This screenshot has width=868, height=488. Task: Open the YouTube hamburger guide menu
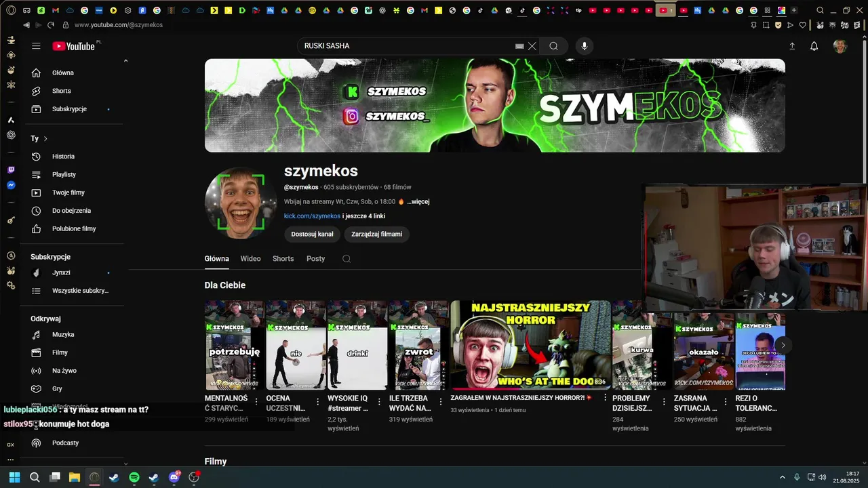pos(36,46)
